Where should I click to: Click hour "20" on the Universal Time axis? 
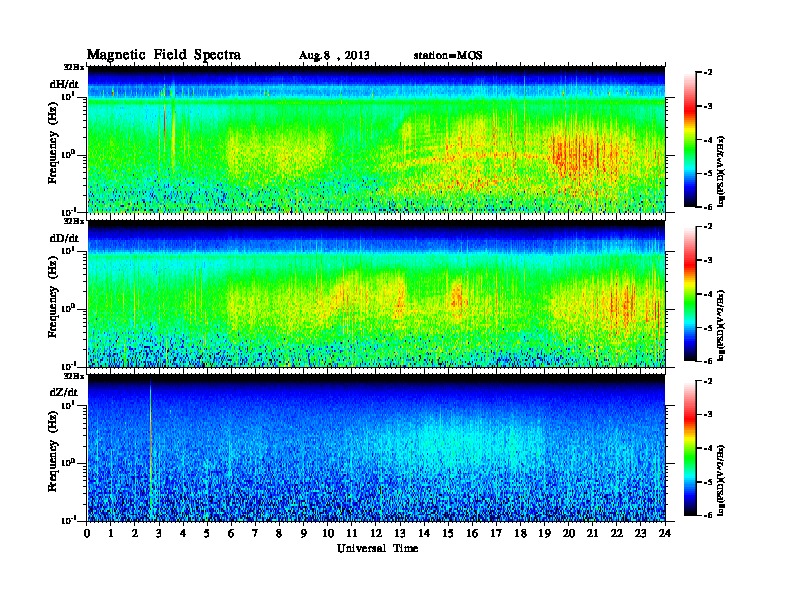pos(569,533)
